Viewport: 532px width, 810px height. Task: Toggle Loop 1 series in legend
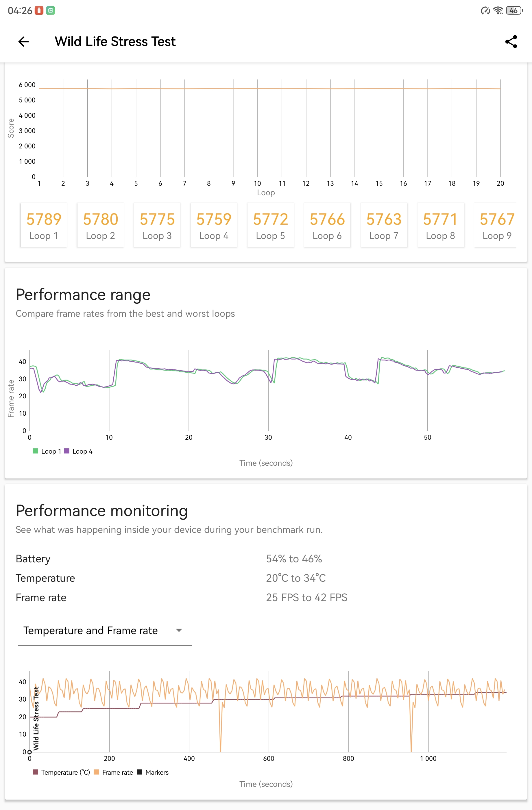pyautogui.click(x=47, y=451)
